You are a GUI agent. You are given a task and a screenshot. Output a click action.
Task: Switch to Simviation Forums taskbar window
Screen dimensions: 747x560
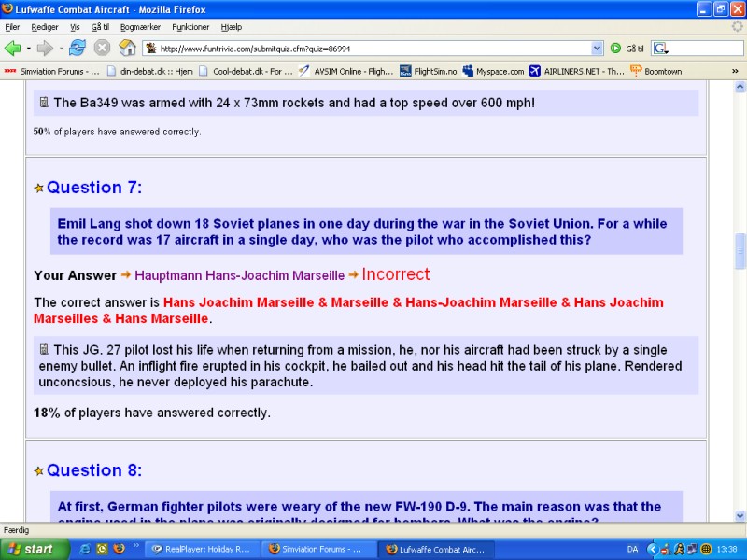[x=318, y=549]
